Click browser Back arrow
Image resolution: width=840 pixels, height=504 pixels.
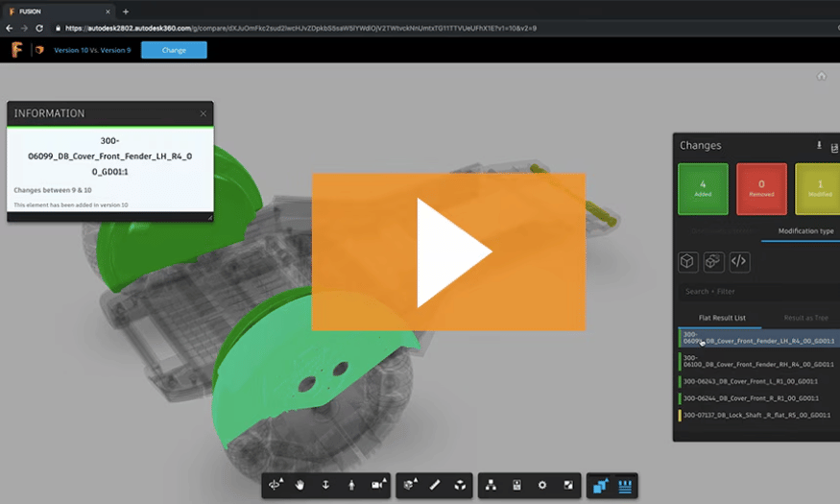[9, 28]
